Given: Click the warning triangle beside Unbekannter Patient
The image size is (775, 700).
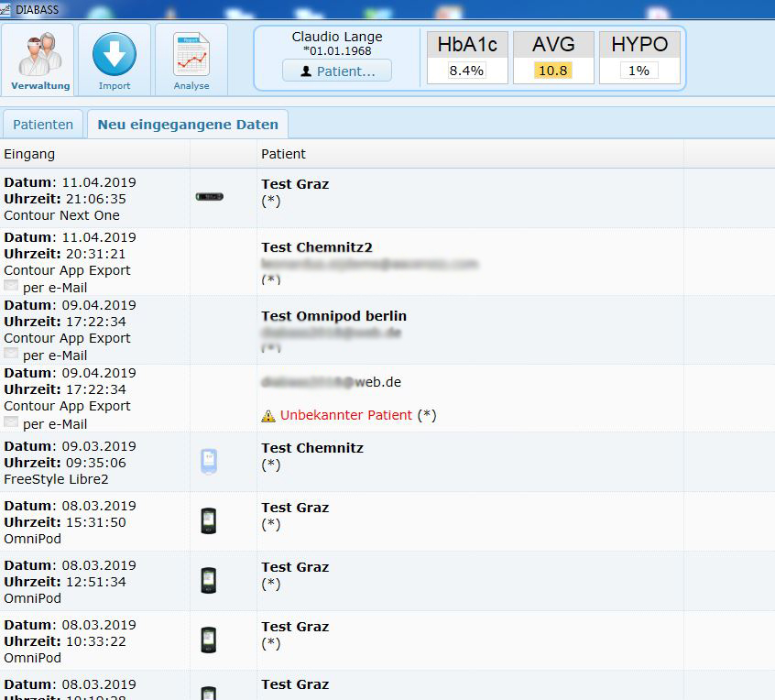Looking at the screenshot, I should [268, 416].
